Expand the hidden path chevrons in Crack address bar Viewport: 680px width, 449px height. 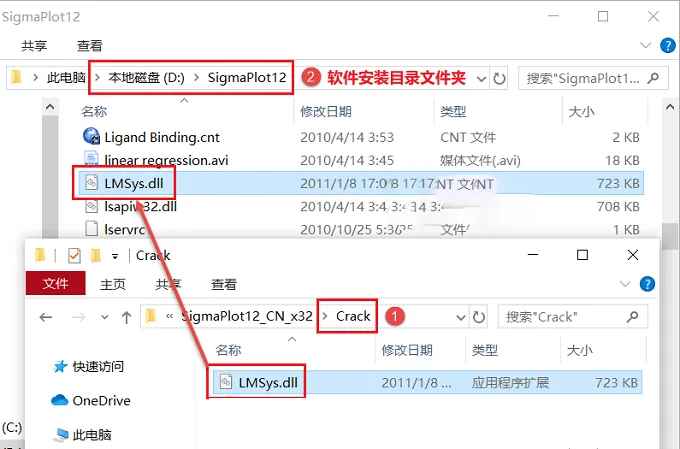tap(170, 316)
